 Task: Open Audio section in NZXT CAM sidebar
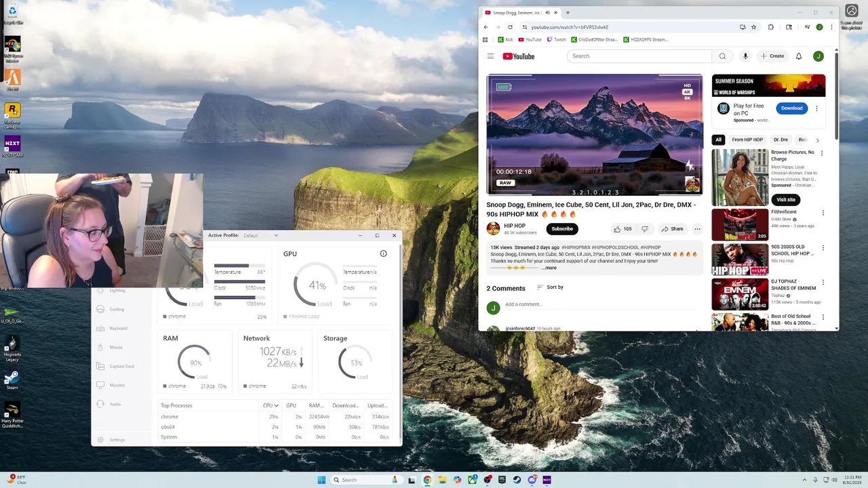pos(115,404)
